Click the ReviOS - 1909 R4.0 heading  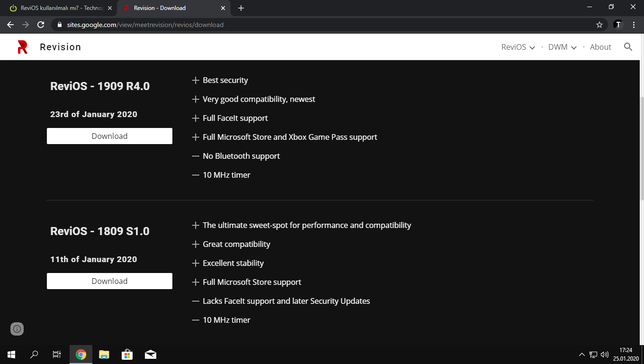pos(100,86)
